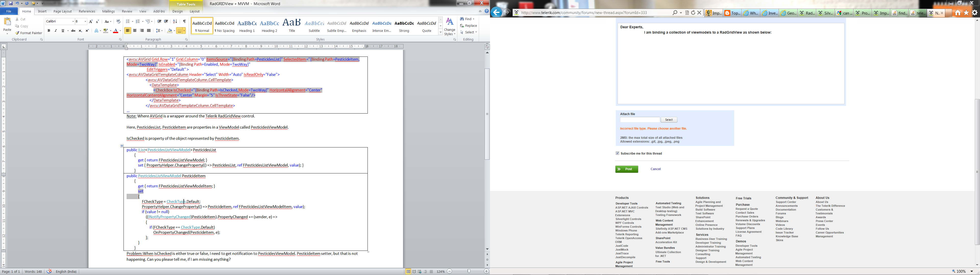The image size is (980, 275).
Task: Click the Clear Formatting eraser icon
Action: pyautogui.click(x=118, y=21)
